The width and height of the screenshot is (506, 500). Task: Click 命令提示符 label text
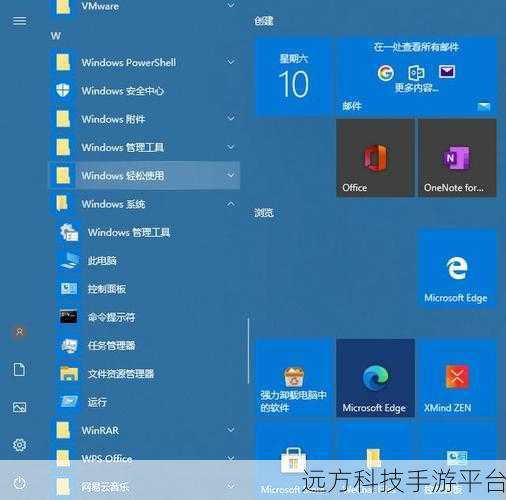click(111, 317)
